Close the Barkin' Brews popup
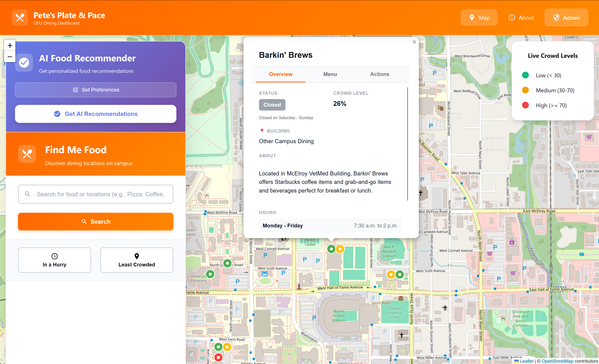 [x=414, y=42]
